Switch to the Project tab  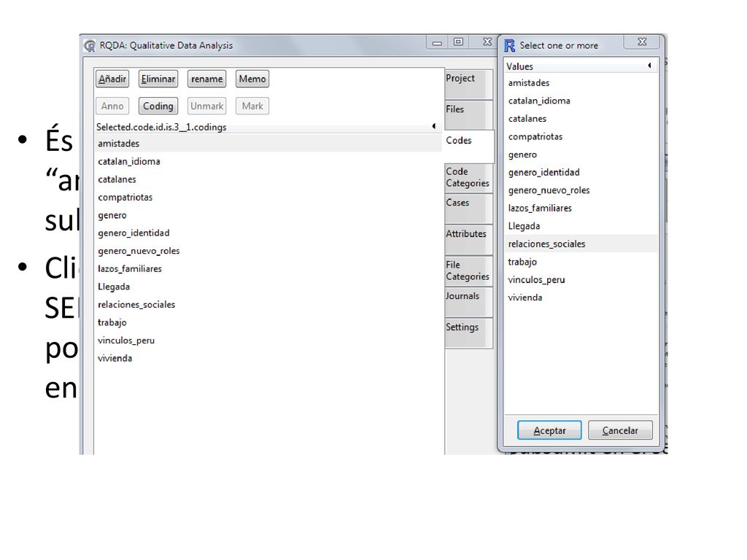(x=468, y=84)
